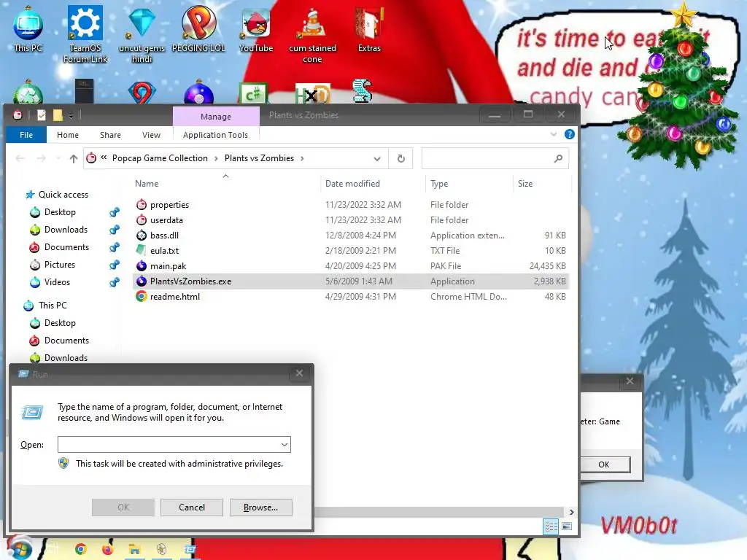This screenshot has height=560, width=747.
Task: Open address bar history dropdown
Action: tap(377, 158)
